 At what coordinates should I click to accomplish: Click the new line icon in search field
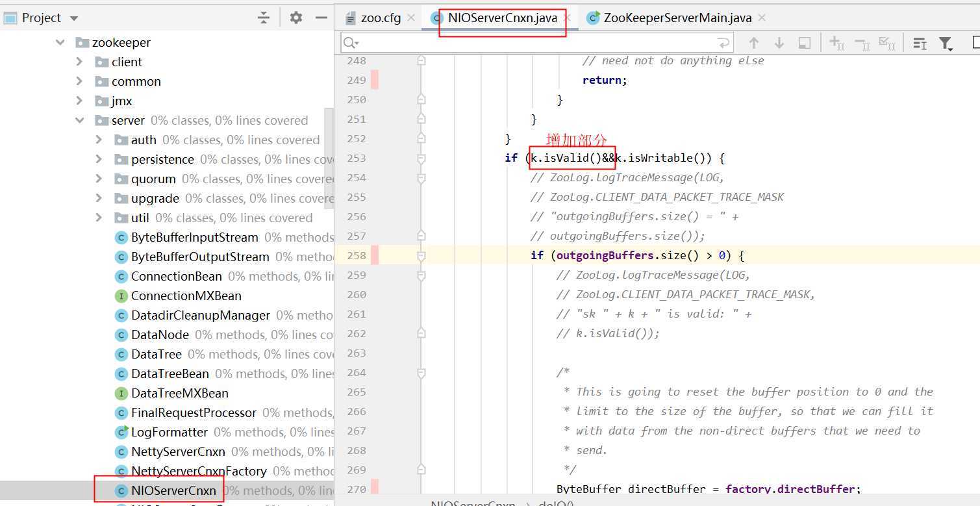point(723,43)
